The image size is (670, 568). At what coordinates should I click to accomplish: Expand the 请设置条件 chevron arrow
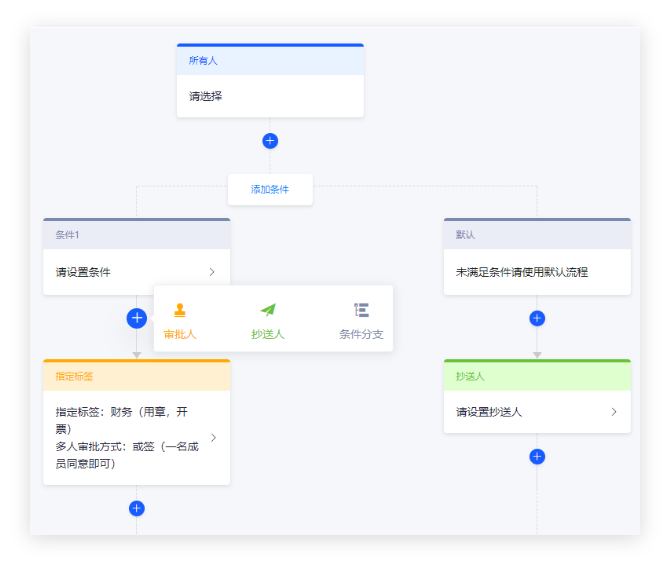click(x=212, y=272)
